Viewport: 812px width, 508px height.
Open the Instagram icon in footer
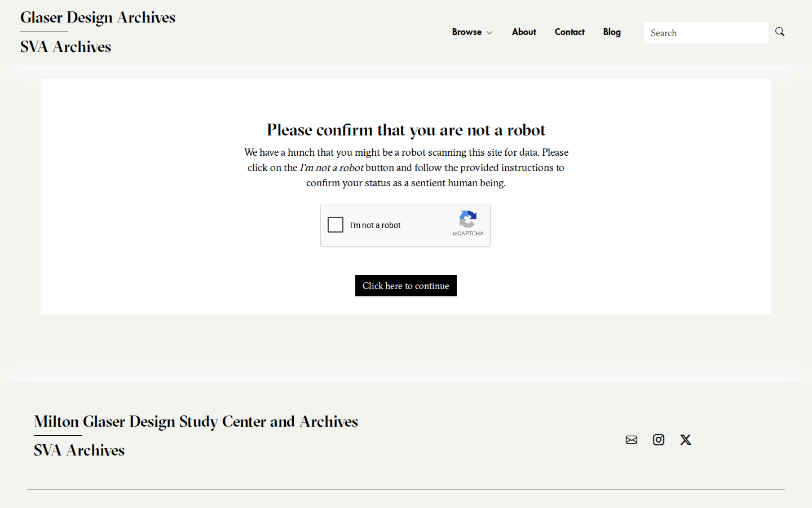(x=659, y=440)
